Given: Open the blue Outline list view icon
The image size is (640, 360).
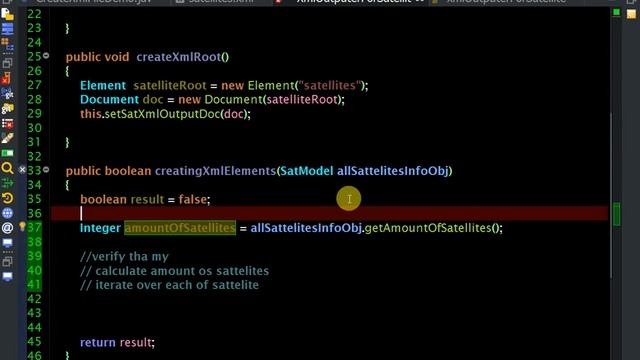Looking at the screenshot, I should [x=7, y=29].
